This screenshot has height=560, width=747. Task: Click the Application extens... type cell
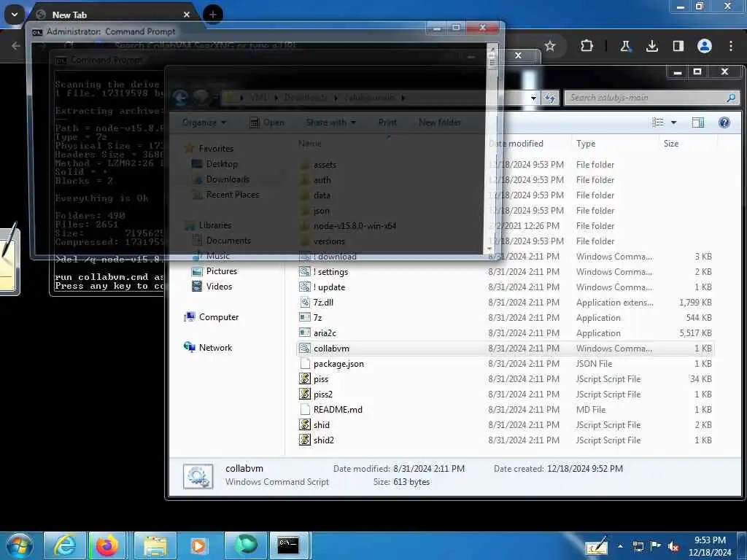pyautogui.click(x=614, y=303)
